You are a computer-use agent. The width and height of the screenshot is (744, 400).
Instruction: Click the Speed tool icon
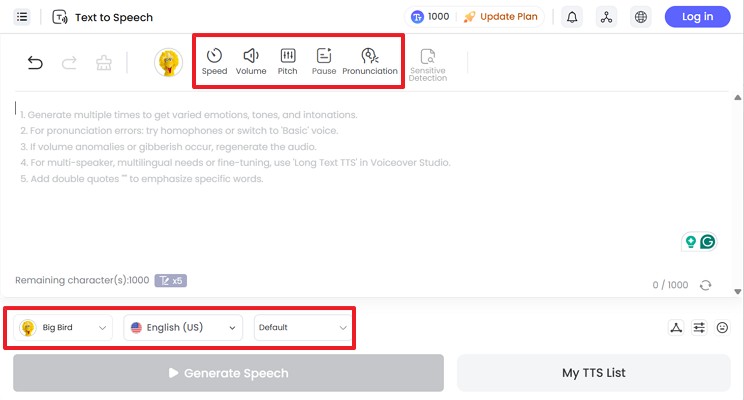click(x=214, y=60)
